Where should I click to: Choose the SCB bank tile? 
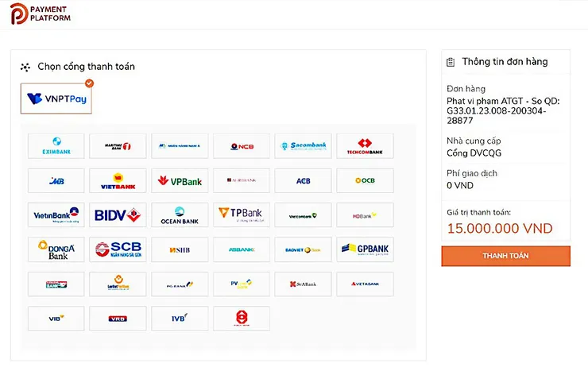click(x=118, y=249)
